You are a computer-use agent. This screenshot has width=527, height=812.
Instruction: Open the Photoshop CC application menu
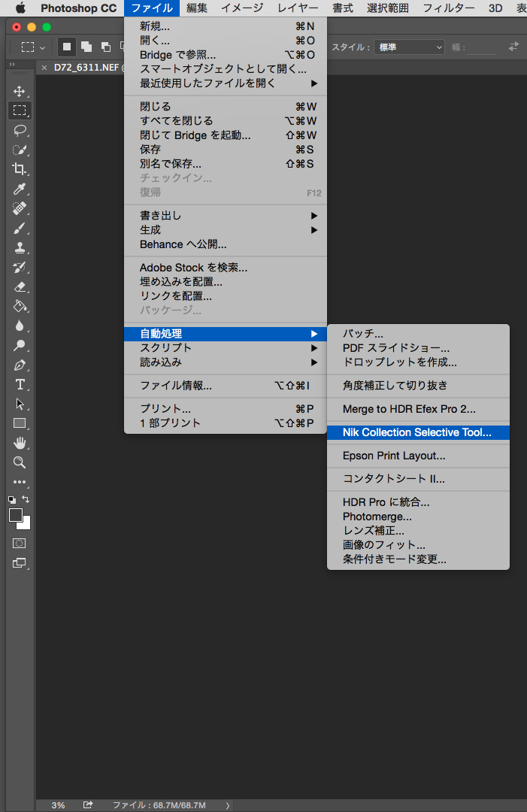(79, 8)
